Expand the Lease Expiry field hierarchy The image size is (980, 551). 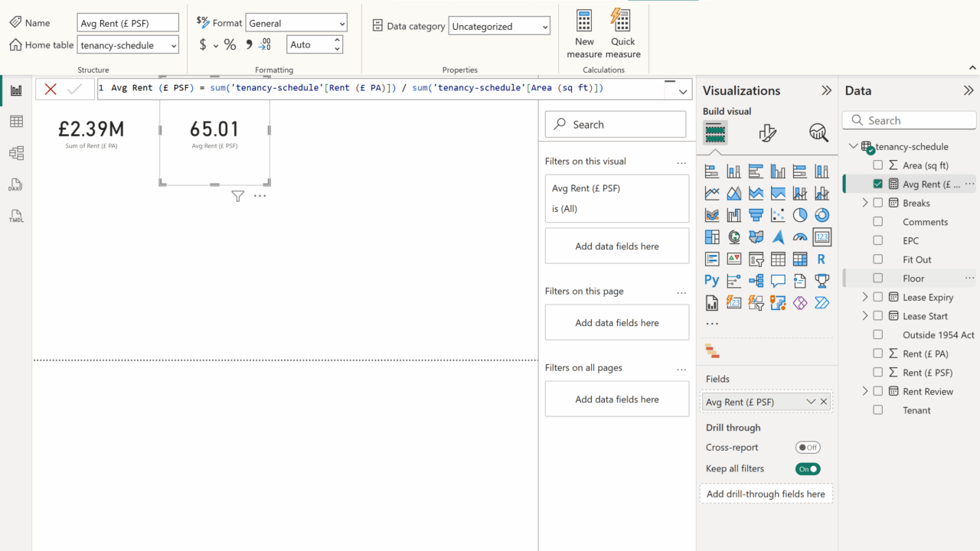coord(865,297)
